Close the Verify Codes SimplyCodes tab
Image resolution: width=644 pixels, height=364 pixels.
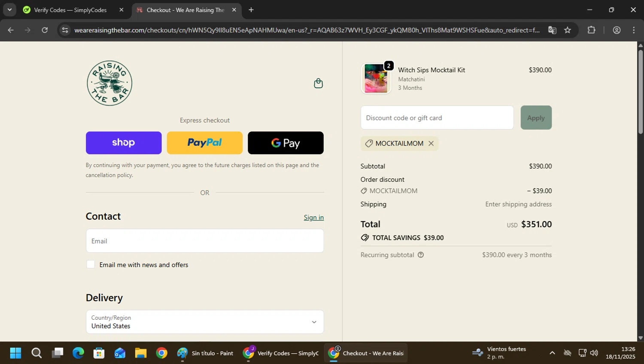click(121, 10)
